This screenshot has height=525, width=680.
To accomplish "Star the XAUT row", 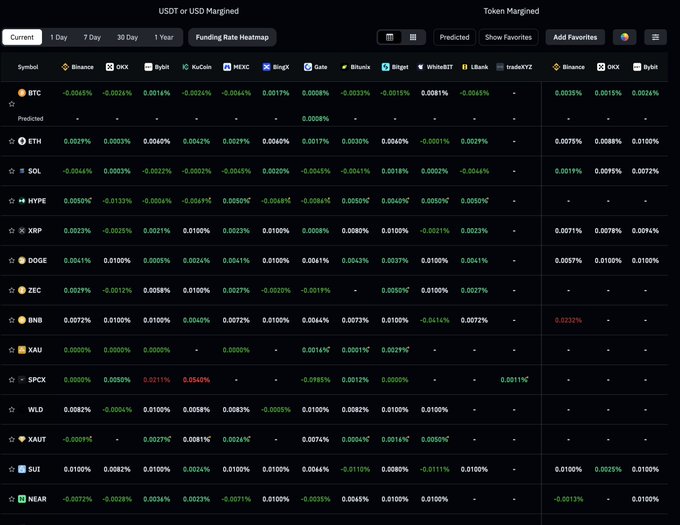I will point(12,440).
